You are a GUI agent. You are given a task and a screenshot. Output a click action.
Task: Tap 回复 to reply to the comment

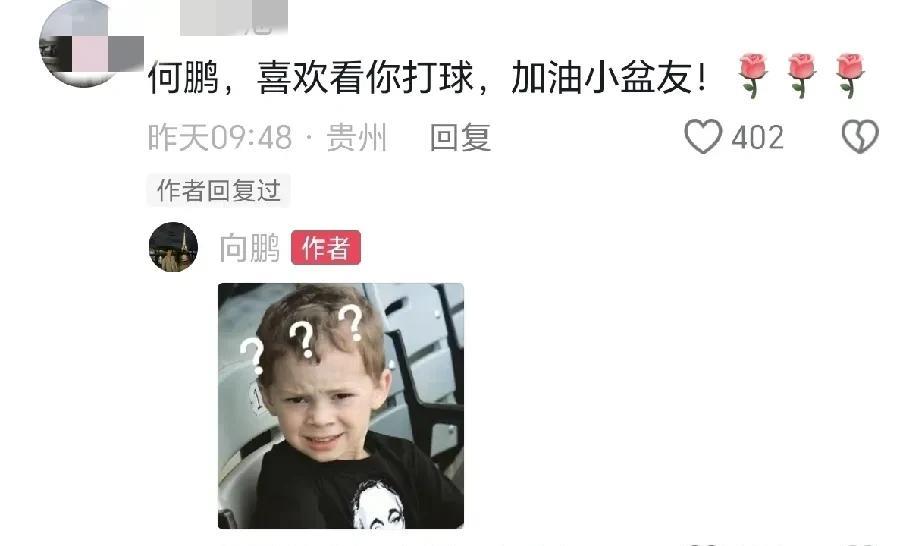coord(460,137)
